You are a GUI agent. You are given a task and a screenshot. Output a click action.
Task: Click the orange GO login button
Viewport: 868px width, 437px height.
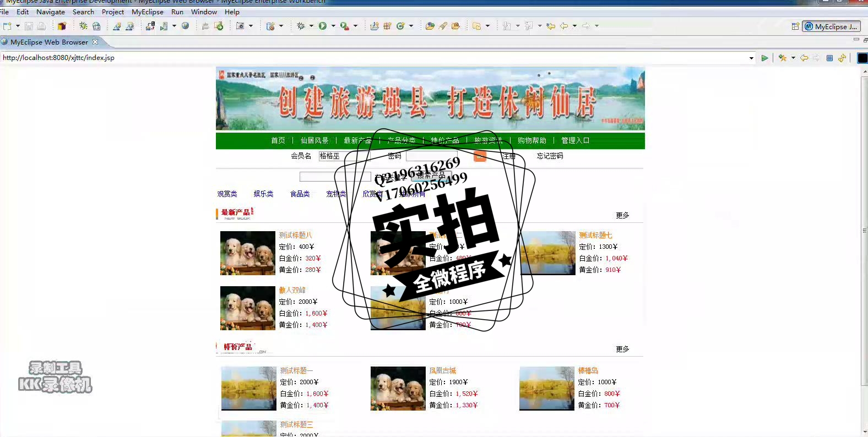(480, 156)
